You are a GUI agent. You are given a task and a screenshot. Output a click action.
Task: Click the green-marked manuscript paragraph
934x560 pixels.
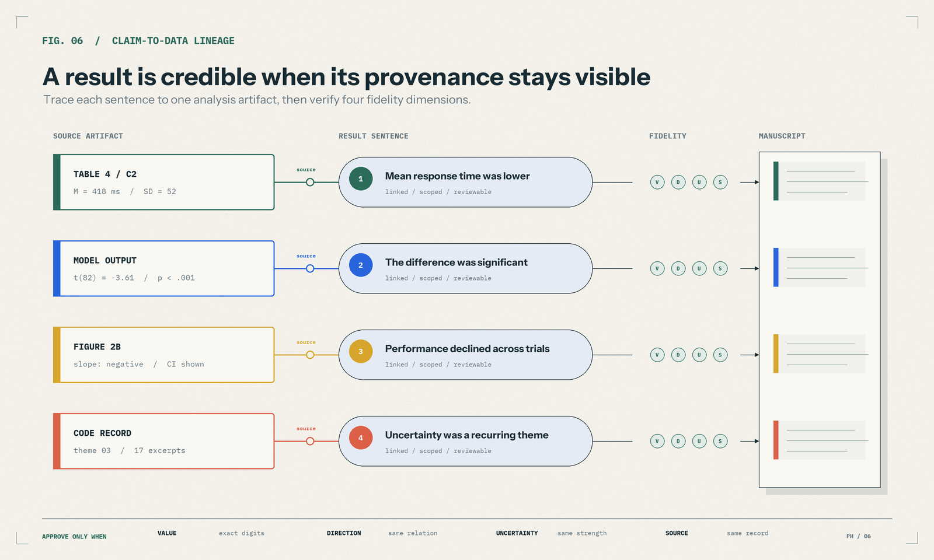820,181
